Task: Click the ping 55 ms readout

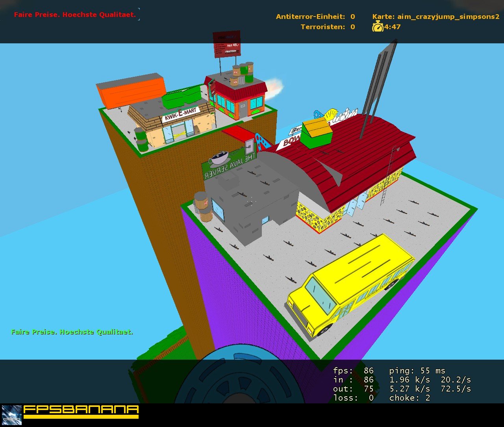Action: click(417, 371)
